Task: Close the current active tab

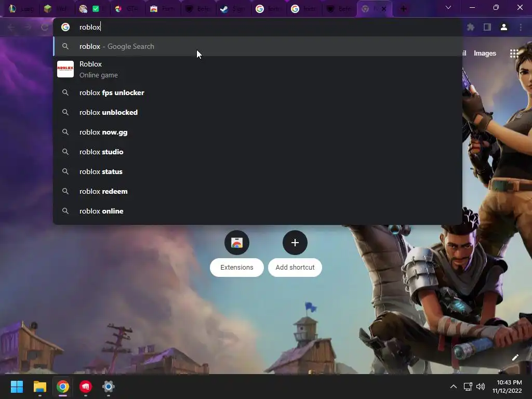Action: click(x=384, y=9)
